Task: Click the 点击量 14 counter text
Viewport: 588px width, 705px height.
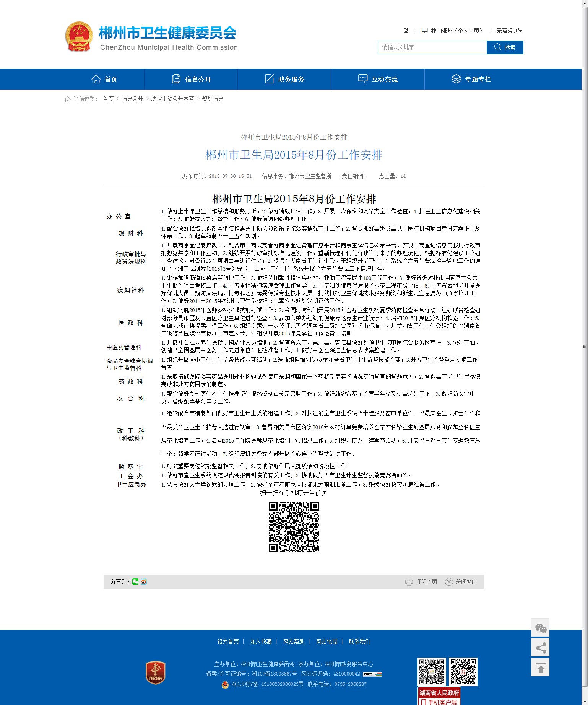Action: (x=392, y=176)
